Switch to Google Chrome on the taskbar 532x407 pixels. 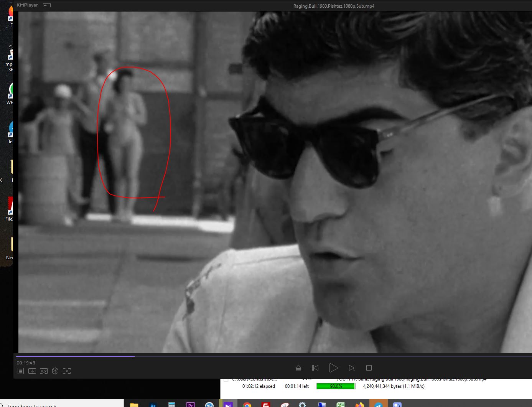pyautogui.click(x=247, y=405)
